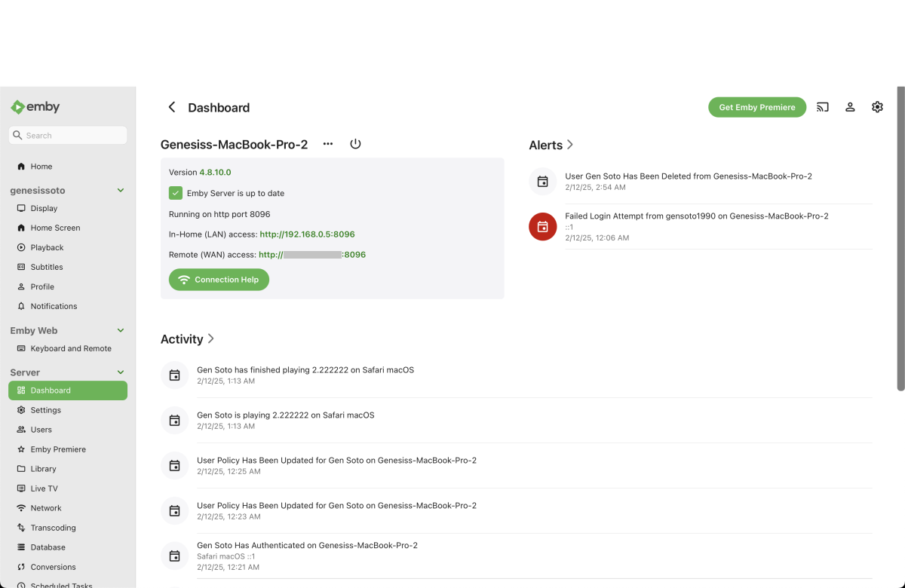Collapse the genesissoto sidebar section

coord(121,191)
